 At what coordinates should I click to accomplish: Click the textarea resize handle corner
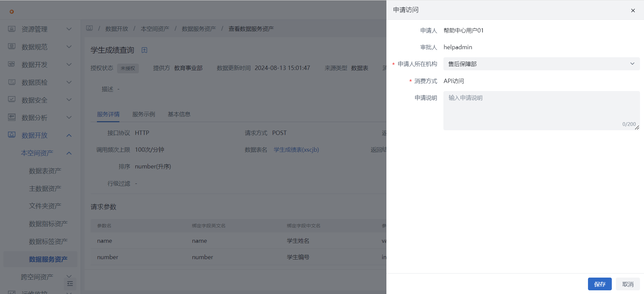click(x=637, y=128)
